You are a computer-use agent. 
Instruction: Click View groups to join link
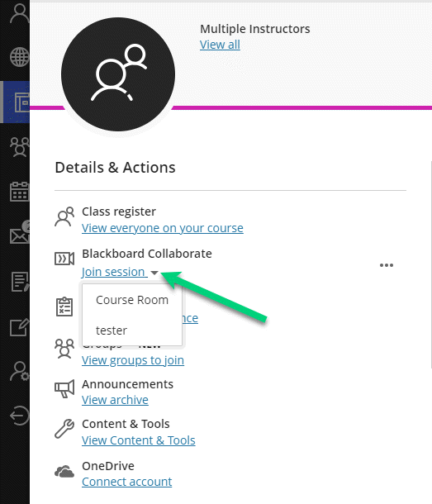point(133,360)
